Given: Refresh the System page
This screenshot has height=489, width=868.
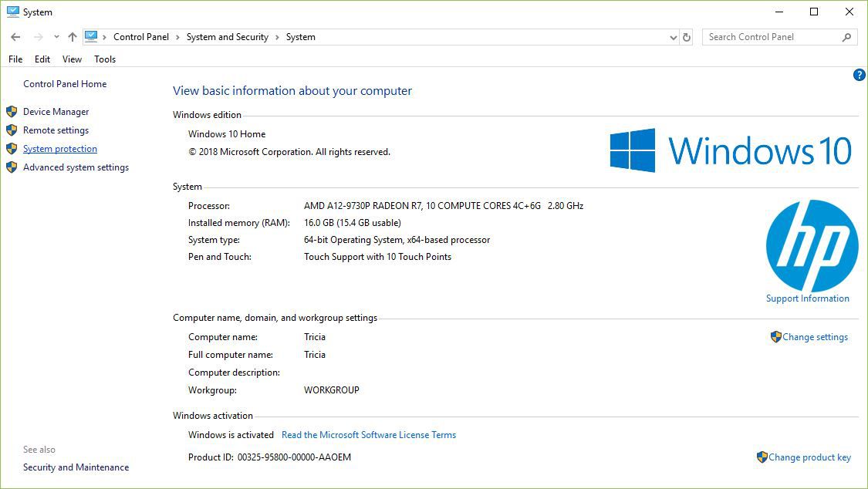Looking at the screenshot, I should pyautogui.click(x=687, y=37).
